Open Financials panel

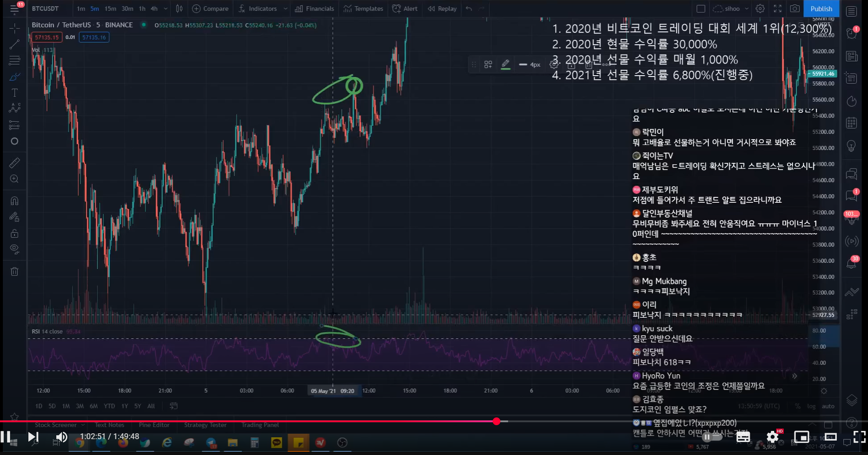315,9
